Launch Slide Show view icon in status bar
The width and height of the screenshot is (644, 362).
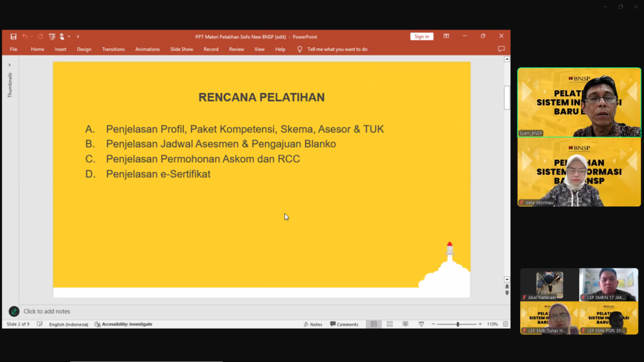[421, 324]
